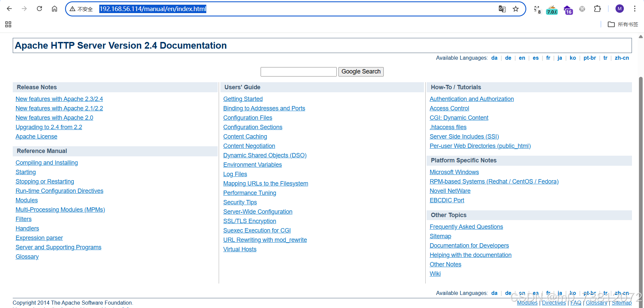Open Compiling and Installing

point(47,163)
